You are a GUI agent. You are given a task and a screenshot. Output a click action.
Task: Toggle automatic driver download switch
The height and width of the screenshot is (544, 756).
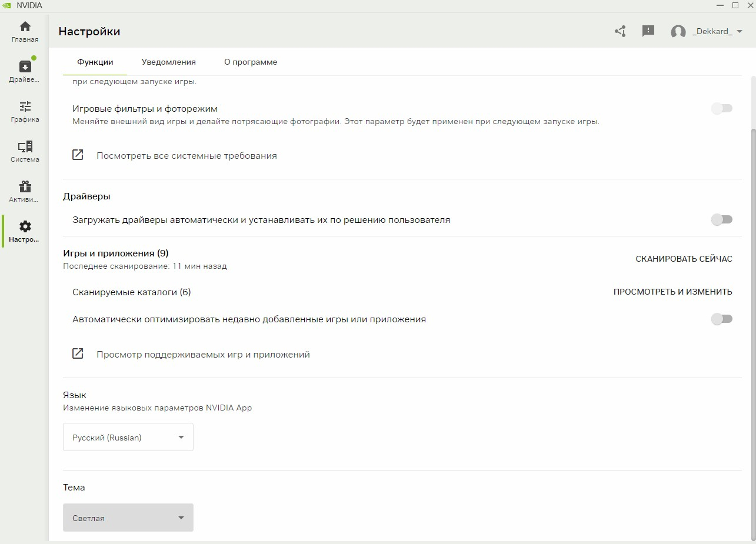pyautogui.click(x=722, y=219)
